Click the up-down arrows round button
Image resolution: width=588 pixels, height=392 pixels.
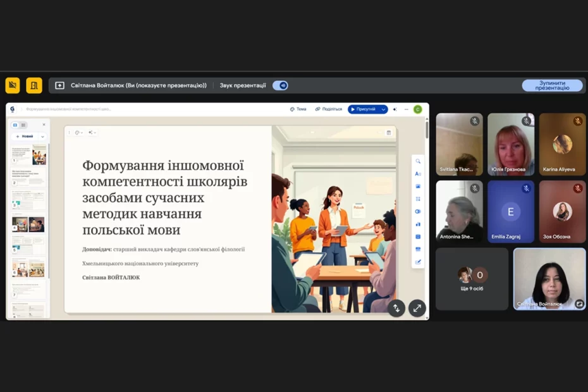(x=396, y=308)
